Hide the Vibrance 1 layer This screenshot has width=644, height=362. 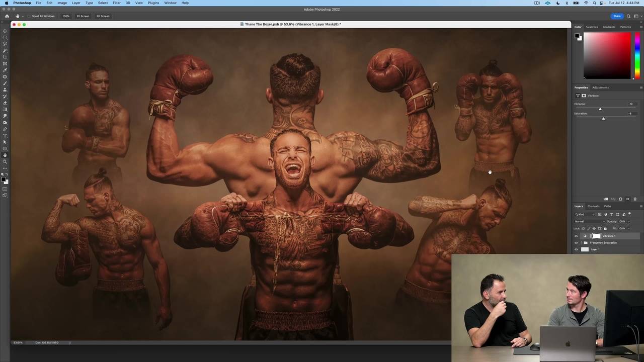click(x=576, y=236)
